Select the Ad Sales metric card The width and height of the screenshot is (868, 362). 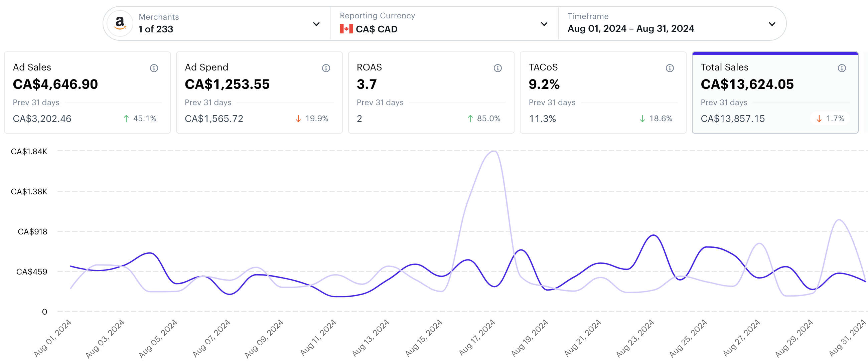pyautogui.click(x=87, y=92)
